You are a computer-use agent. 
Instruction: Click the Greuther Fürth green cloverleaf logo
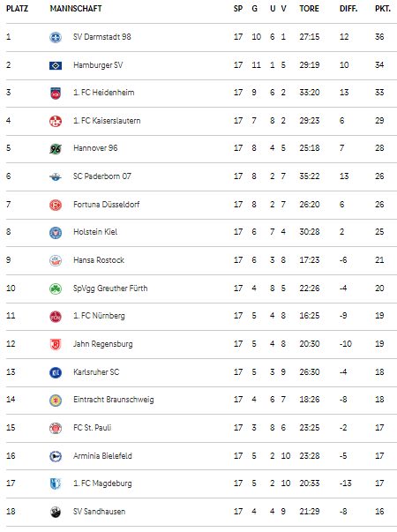point(56,288)
